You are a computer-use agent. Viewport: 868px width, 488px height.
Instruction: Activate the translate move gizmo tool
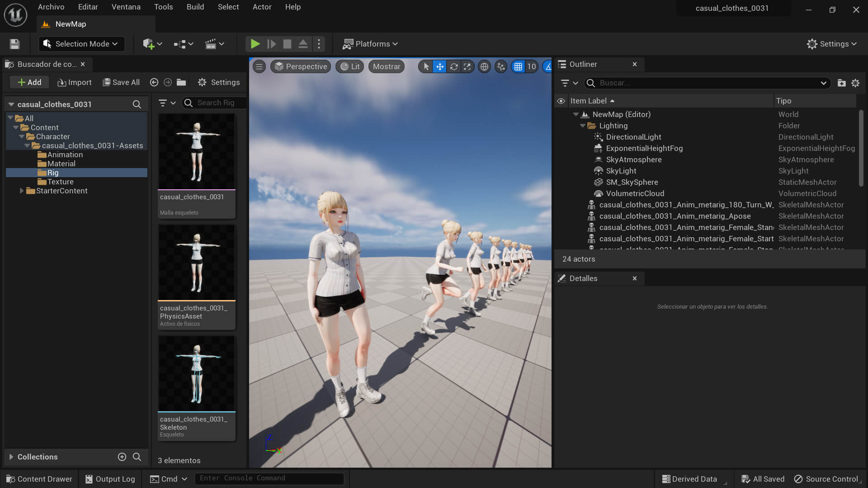439,67
